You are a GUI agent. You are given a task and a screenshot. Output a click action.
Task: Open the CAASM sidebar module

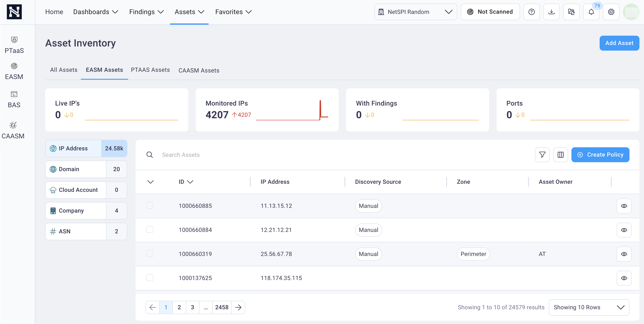(13, 131)
